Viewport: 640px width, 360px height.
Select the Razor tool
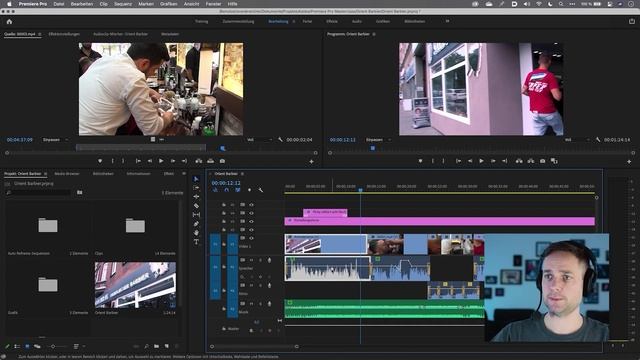[x=196, y=206]
